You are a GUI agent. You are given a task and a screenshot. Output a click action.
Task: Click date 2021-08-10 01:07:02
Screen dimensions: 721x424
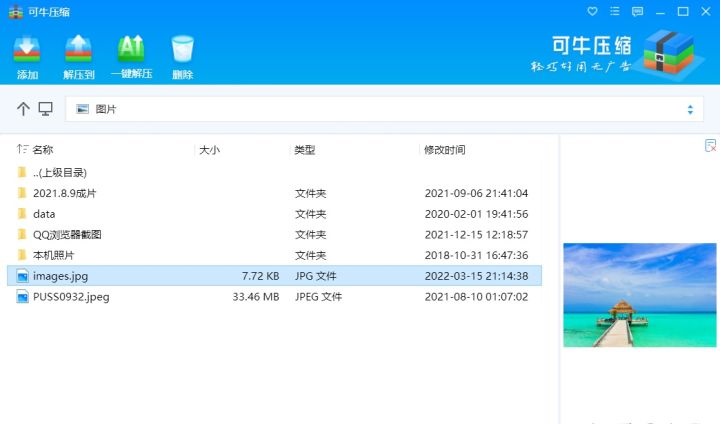[476, 297]
